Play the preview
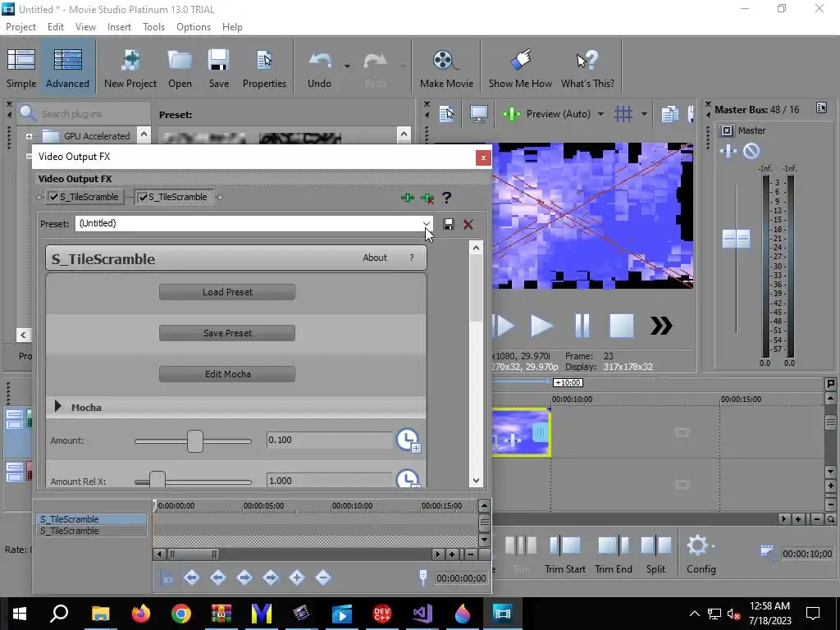 pyautogui.click(x=541, y=325)
